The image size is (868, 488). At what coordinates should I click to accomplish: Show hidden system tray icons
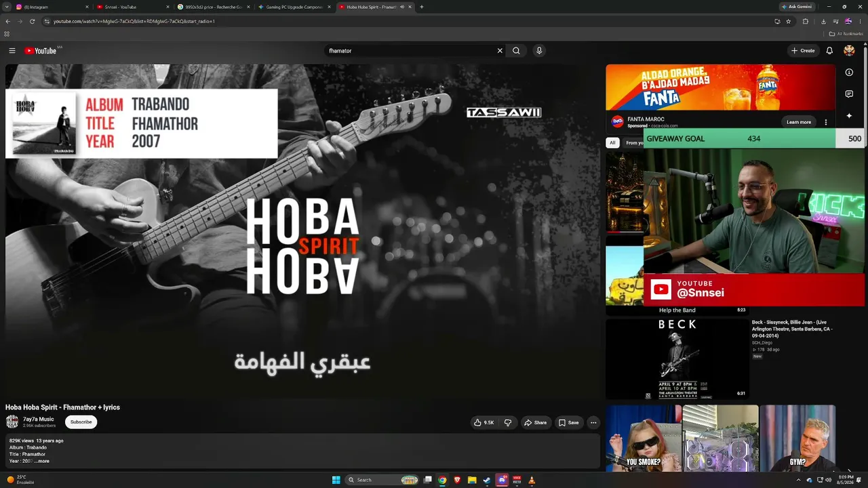pos(799,480)
